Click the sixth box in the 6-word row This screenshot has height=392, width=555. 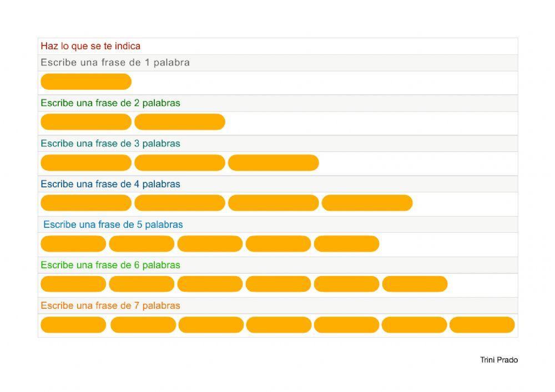point(415,284)
